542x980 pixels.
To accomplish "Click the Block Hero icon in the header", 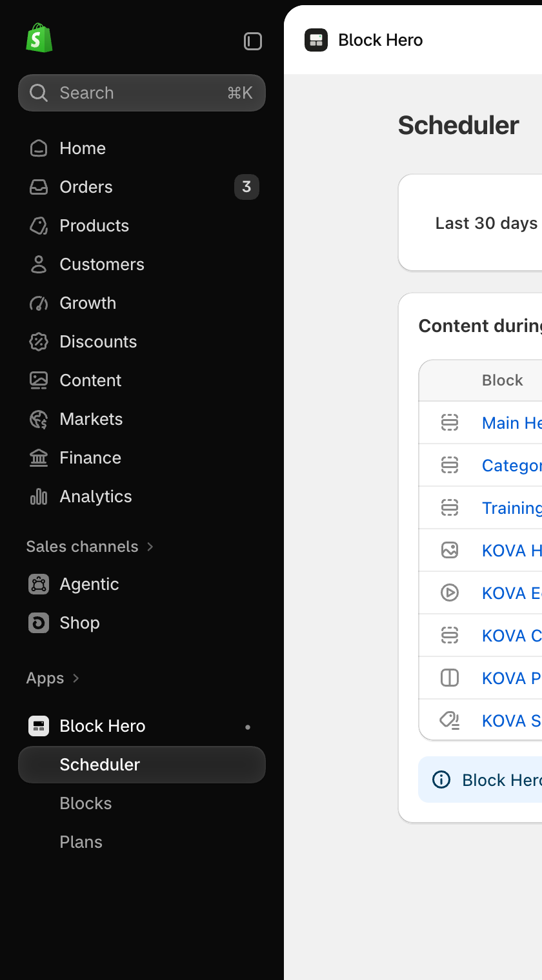I will pos(316,40).
